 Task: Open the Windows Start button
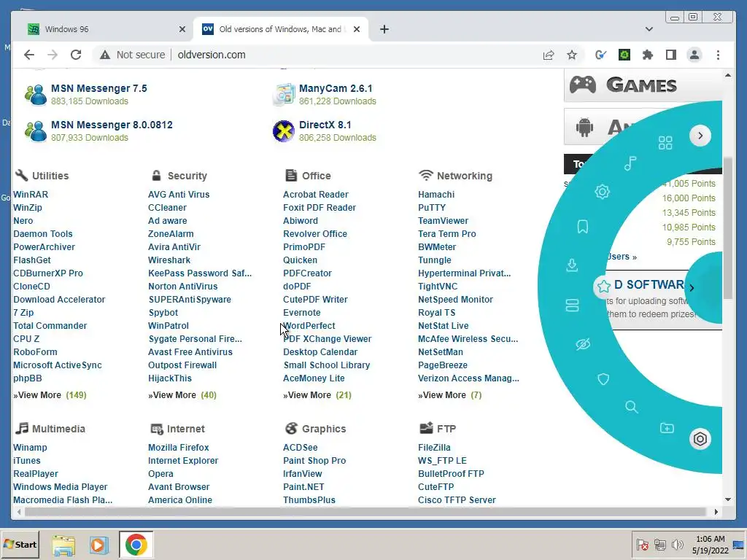tap(20, 544)
